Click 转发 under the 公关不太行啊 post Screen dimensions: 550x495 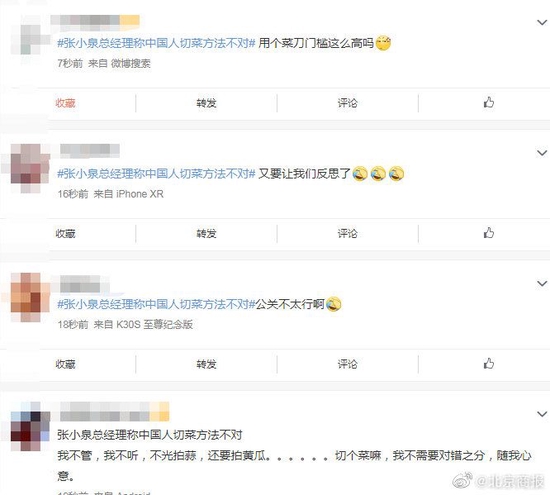click(206, 364)
